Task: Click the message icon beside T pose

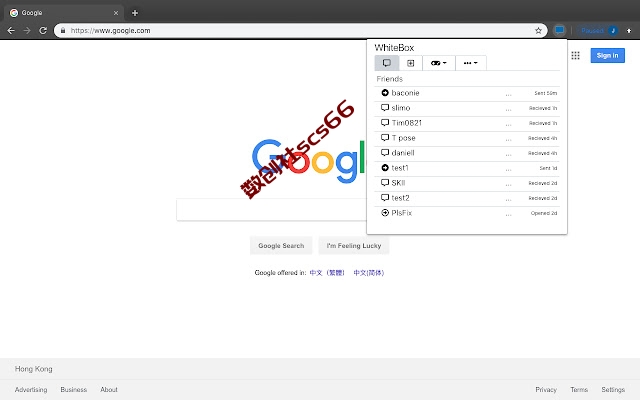Action: pyautogui.click(x=384, y=138)
